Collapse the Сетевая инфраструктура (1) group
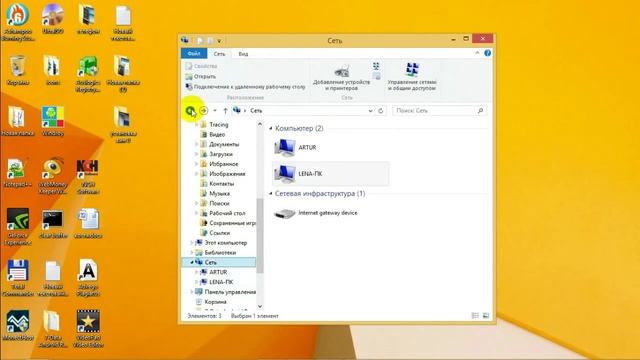Viewport: 640px width, 360px height. point(271,193)
